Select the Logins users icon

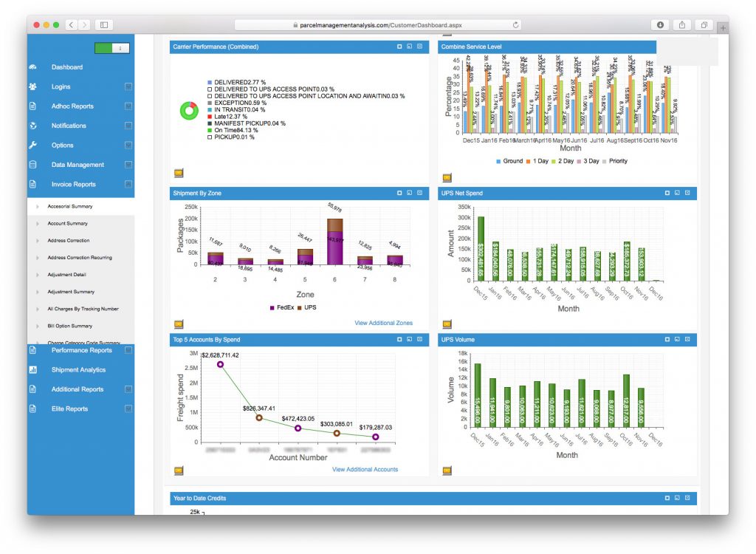point(32,86)
